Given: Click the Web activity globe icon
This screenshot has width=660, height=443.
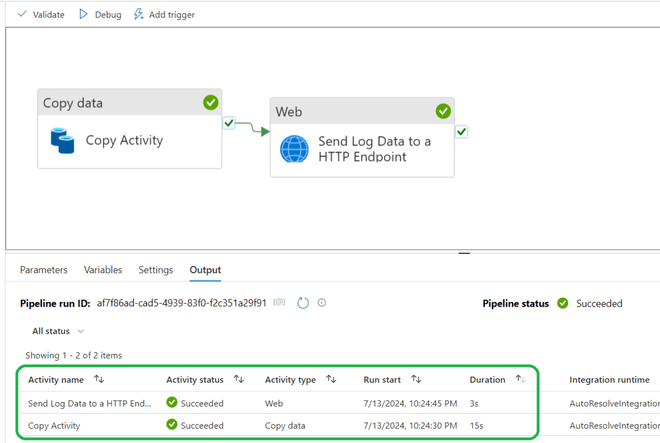Looking at the screenshot, I should pyautogui.click(x=295, y=149).
